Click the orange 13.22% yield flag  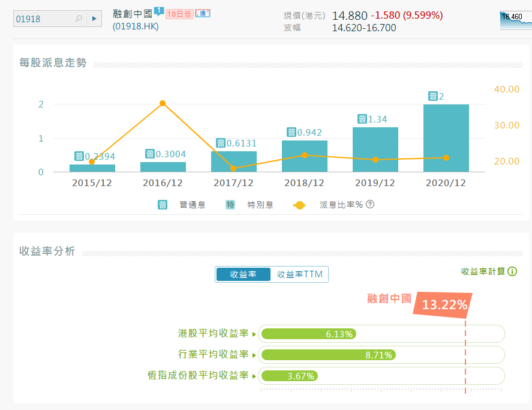[443, 305]
